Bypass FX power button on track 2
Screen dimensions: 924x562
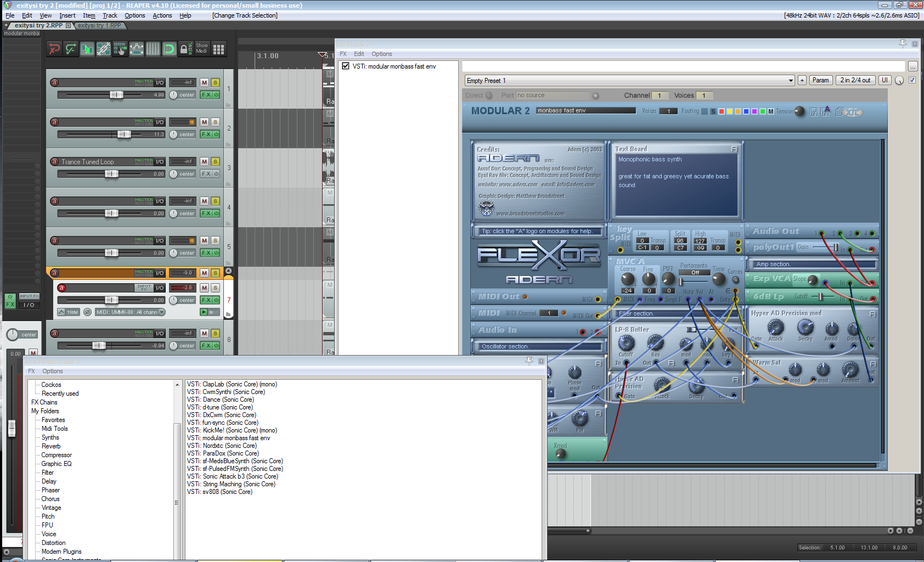216,134
